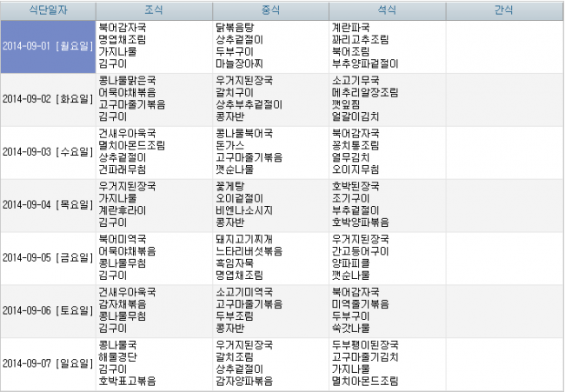Click the 중식 column header
This screenshot has width=565, height=392.
(270, 10)
